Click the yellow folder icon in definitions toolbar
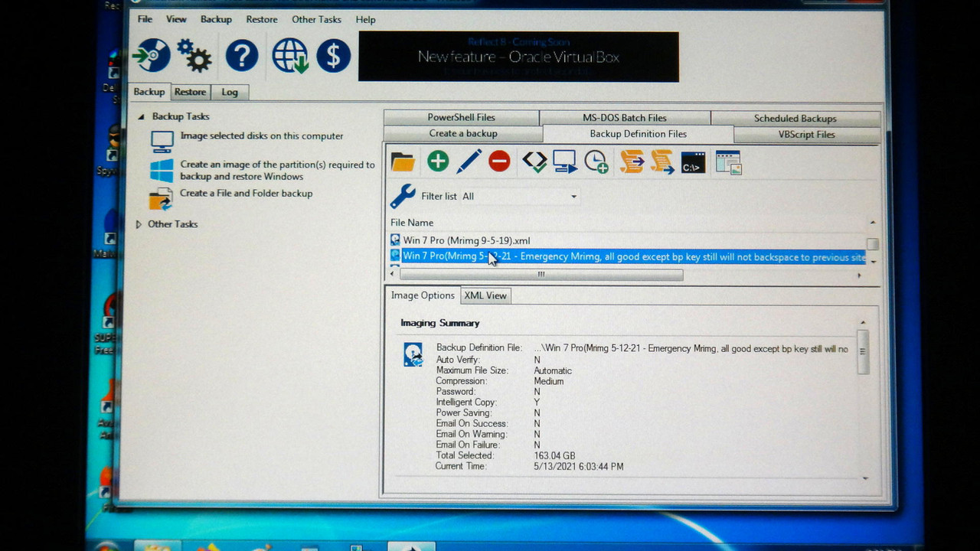 click(x=403, y=161)
